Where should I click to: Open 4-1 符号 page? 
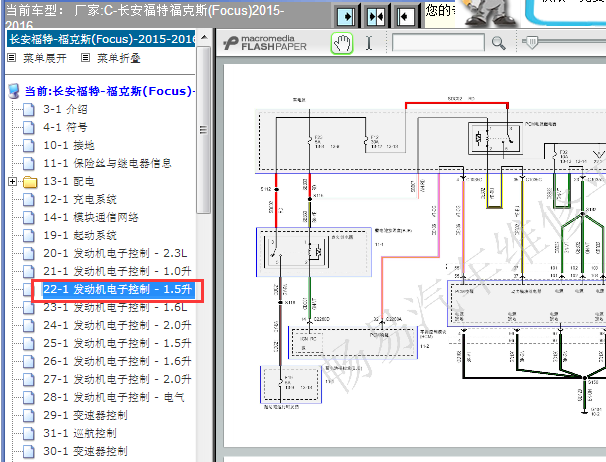(65, 127)
